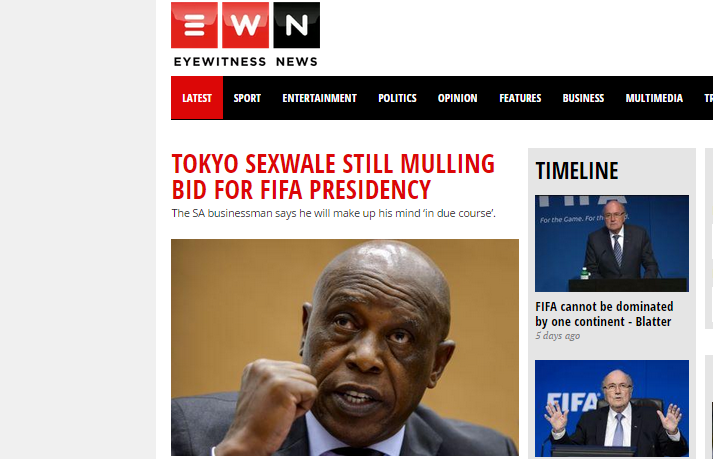713x459 pixels.
Task: Navigate to the Features section
Action: [520, 98]
